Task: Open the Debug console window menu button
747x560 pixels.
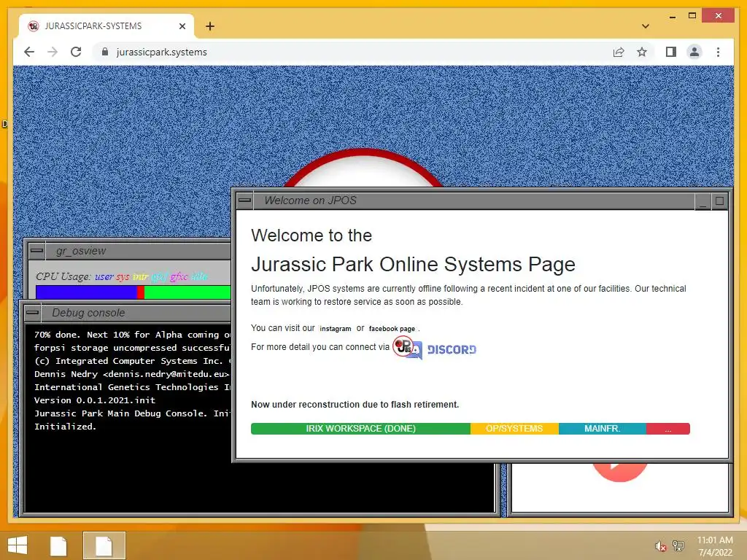Action: tap(32, 313)
